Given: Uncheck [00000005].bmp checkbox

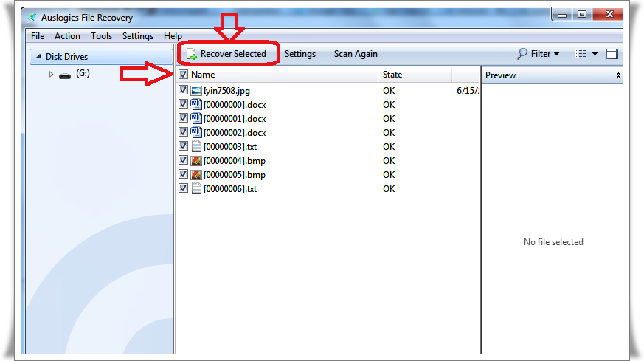Looking at the screenshot, I should [183, 174].
